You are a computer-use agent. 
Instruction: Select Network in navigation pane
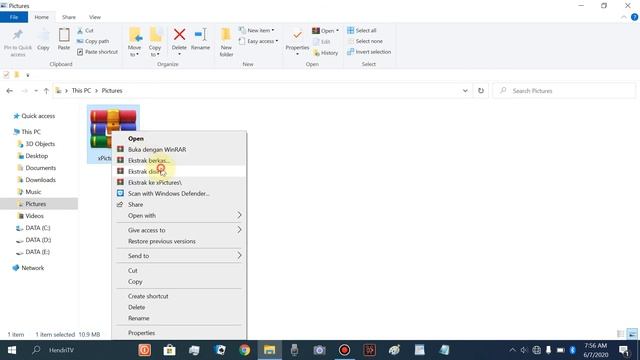(32, 268)
